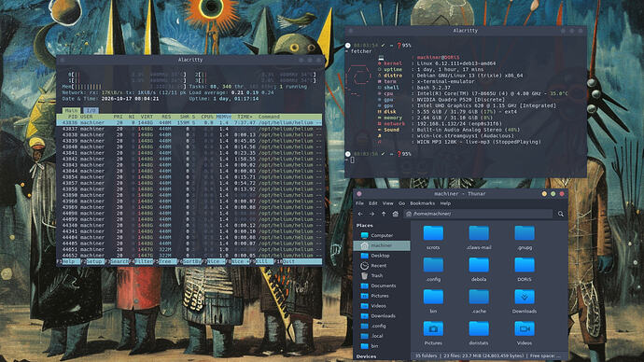Sort htop by PID column header
The width and height of the screenshot is (644, 362).
(x=73, y=117)
